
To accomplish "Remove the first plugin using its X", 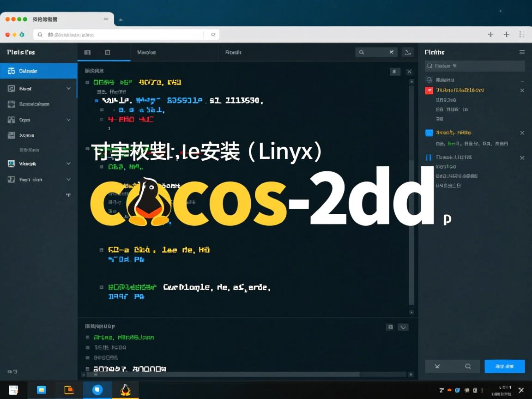I will [522, 90].
